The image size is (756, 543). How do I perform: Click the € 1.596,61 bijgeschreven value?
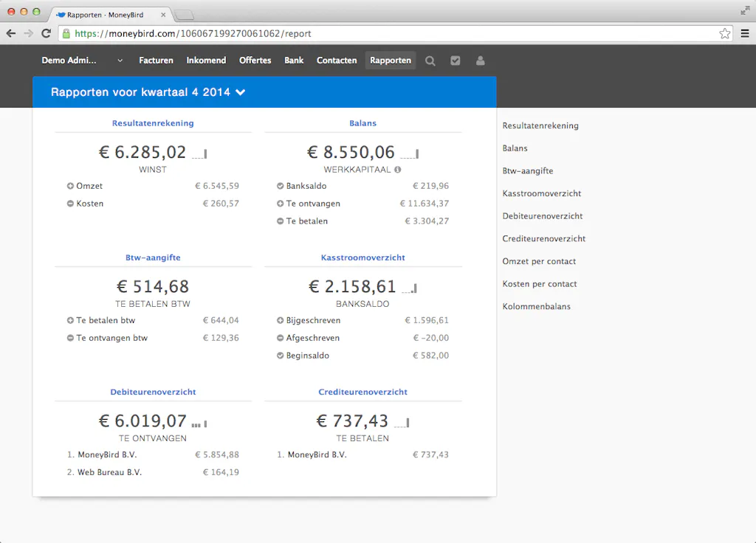coord(427,320)
